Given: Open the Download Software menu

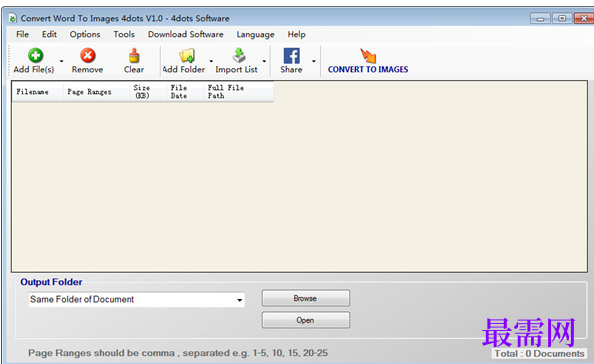Looking at the screenshot, I should point(186,34).
